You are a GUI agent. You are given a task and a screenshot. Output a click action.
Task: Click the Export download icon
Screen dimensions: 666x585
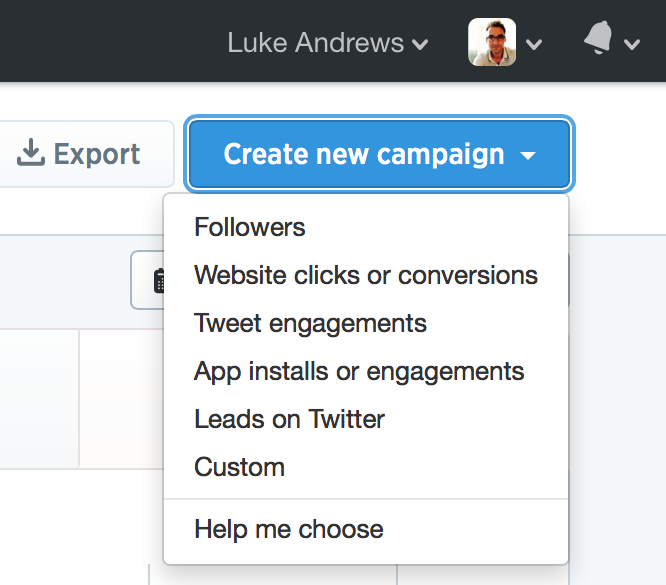point(31,153)
